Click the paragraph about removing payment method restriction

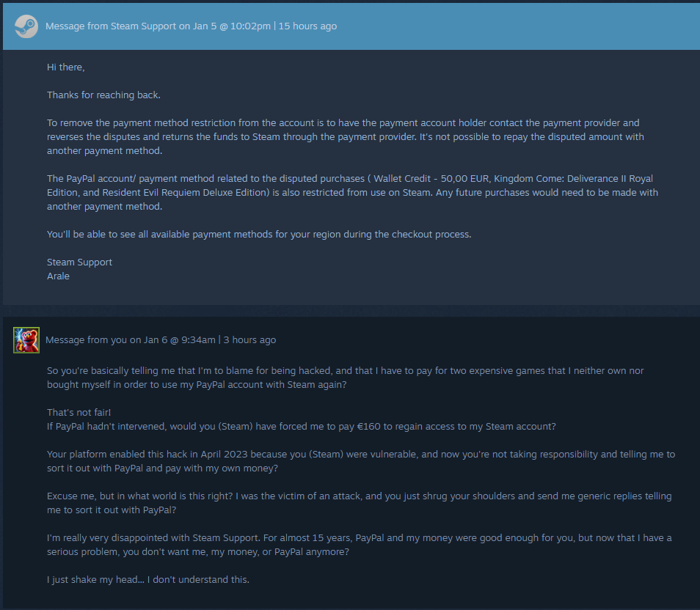[x=346, y=136]
